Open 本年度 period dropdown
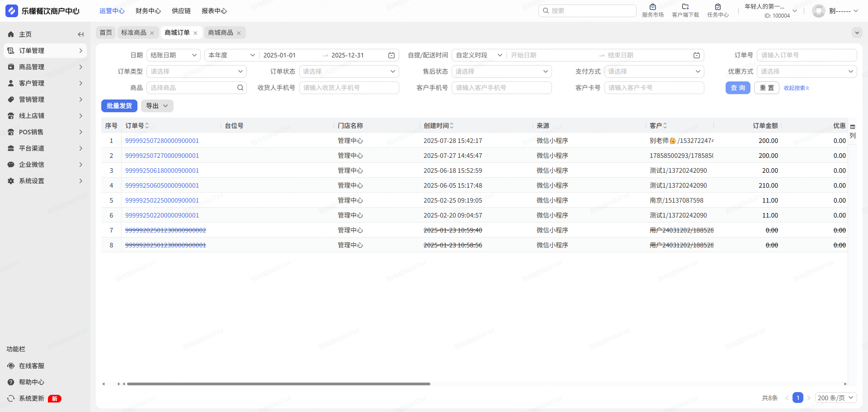Screen dimensions: 868x412 click(x=231, y=55)
